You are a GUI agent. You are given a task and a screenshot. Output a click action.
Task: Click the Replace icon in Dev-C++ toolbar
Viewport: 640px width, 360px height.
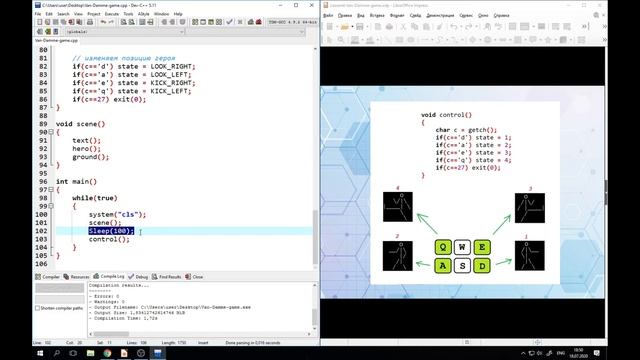click(x=132, y=22)
